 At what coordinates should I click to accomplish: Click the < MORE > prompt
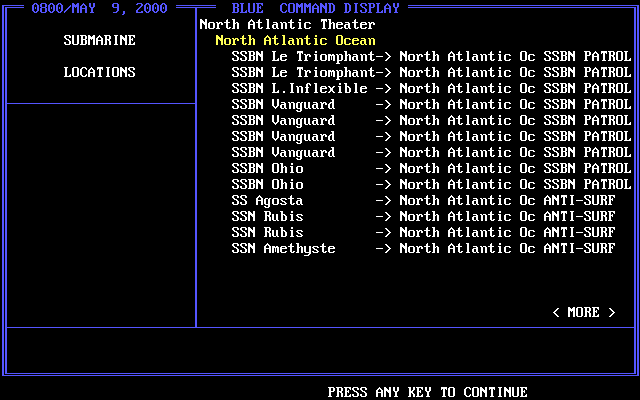583,312
